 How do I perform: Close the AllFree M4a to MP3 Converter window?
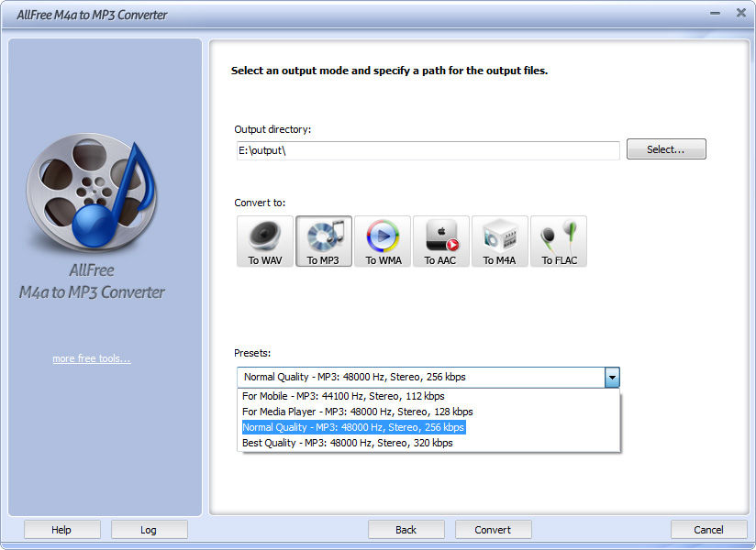[x=740, y=13]
